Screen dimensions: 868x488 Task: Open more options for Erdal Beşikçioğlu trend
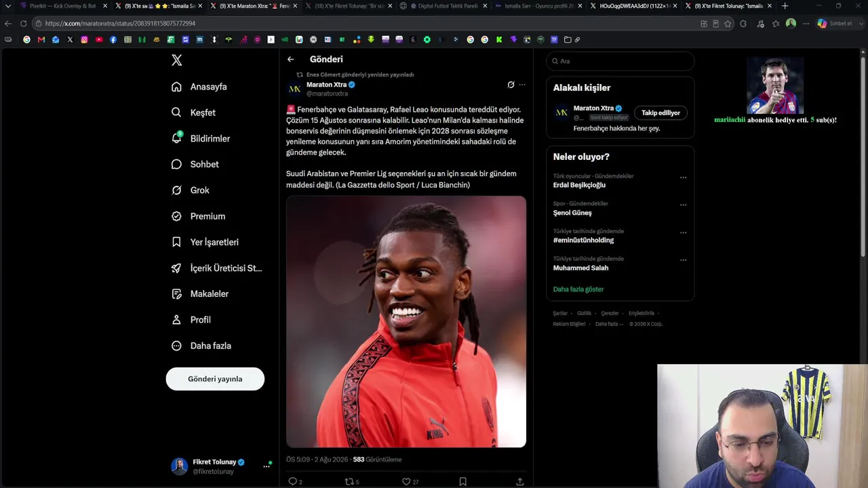click(683, 178)
